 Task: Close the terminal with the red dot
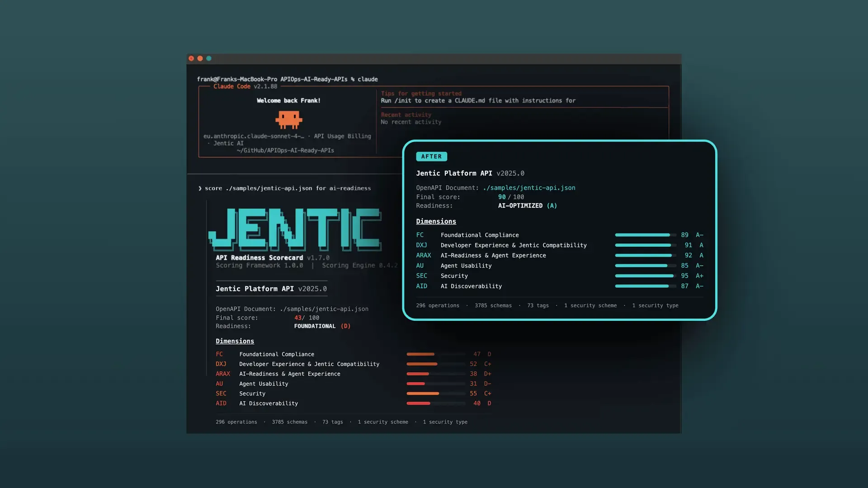(x=191, y=58)
